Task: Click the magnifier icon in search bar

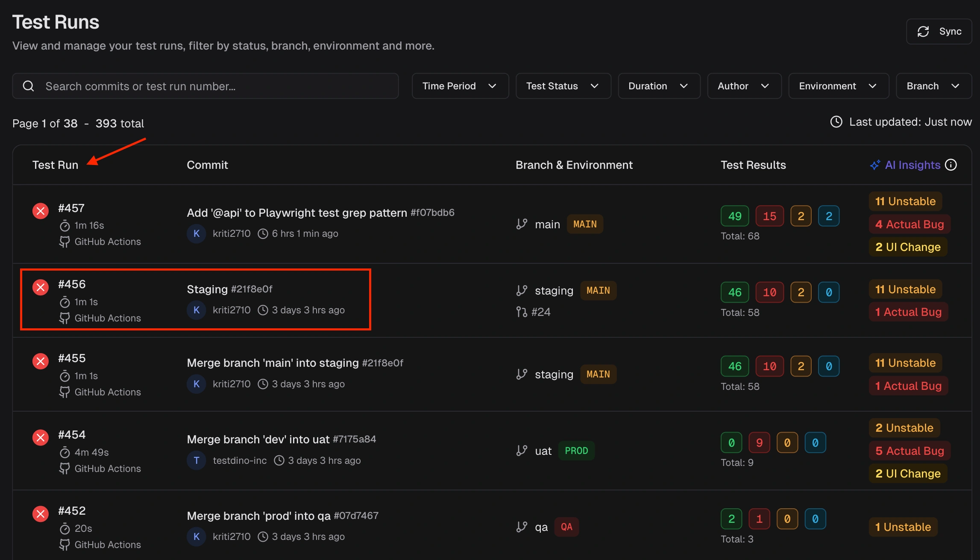Action: click(29, 86)
